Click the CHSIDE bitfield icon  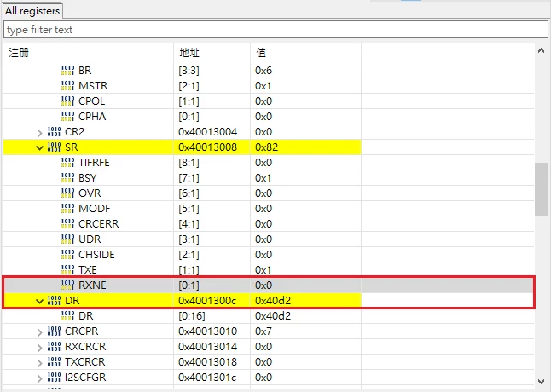point(68,254)
